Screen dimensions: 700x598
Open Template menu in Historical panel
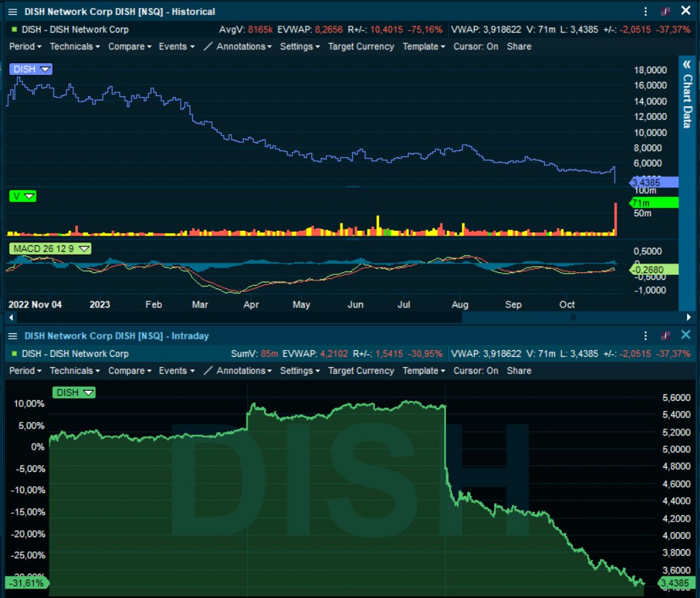click(x=424, y=47)
